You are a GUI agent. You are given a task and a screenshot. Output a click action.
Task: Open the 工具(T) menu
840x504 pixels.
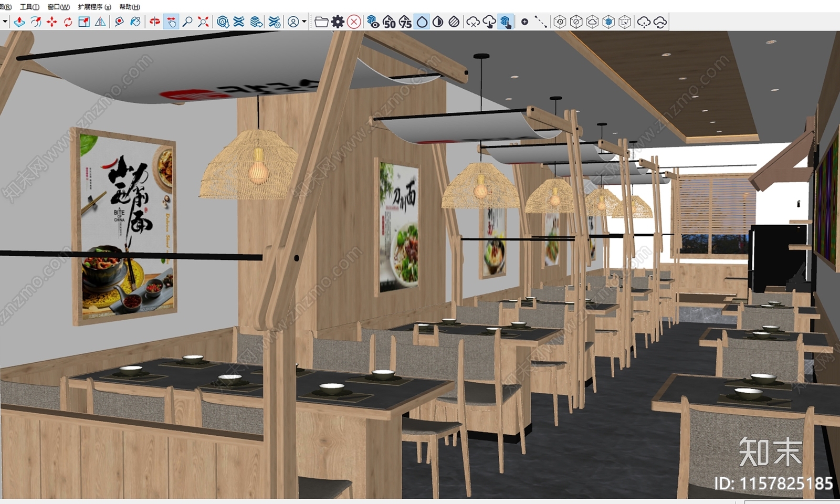pos(29,7)
